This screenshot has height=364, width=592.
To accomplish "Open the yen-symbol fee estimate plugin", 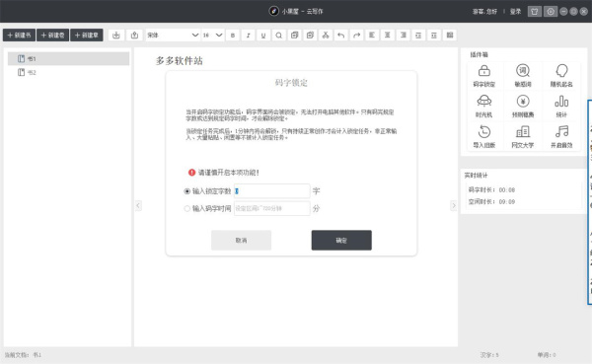I will (x=523, y=107).
